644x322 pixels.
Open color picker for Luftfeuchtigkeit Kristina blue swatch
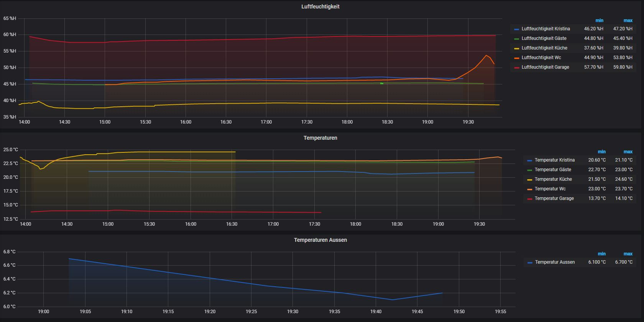517,29
